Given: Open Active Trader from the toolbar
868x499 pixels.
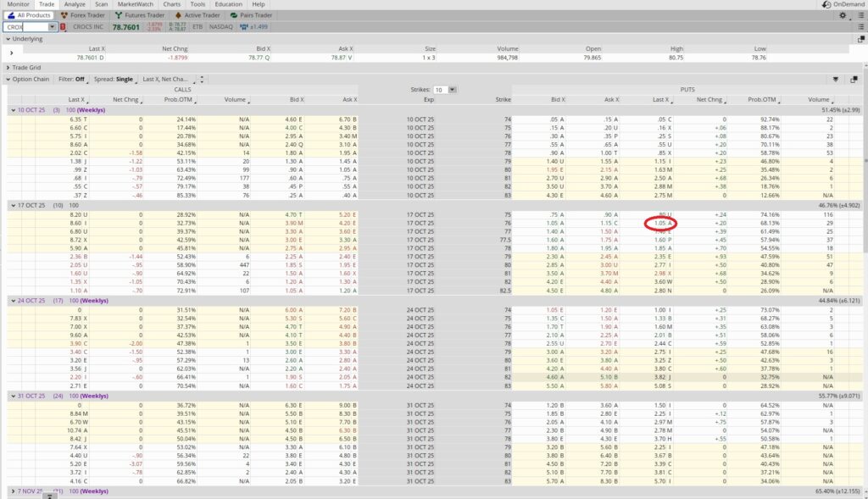Looking at the screenshot, I should [179, 14].
